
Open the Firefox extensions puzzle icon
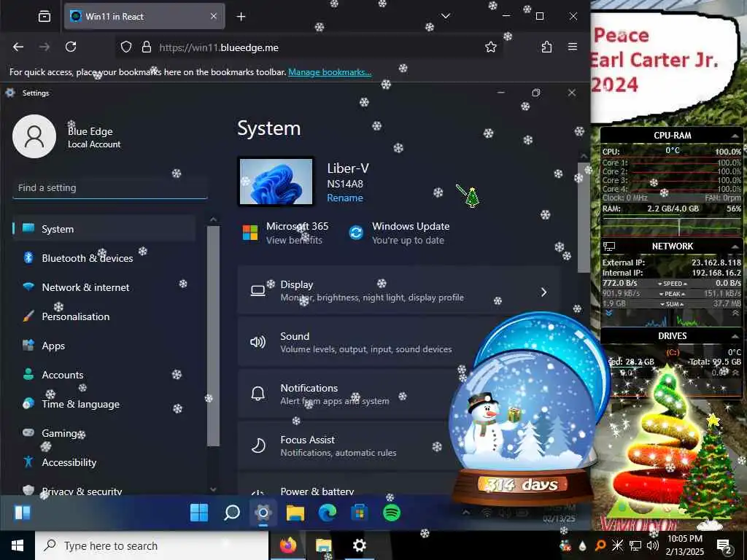click(546, 47)
